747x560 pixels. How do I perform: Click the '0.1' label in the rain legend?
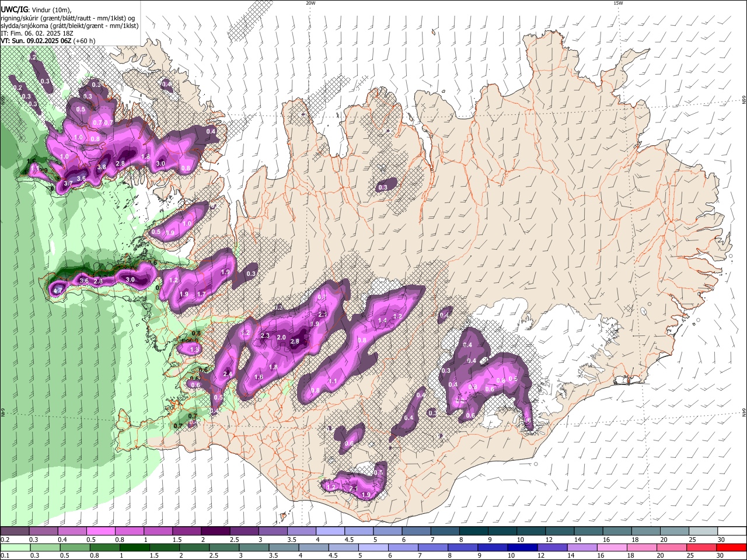pyautogui.click(x=5, y=556)
